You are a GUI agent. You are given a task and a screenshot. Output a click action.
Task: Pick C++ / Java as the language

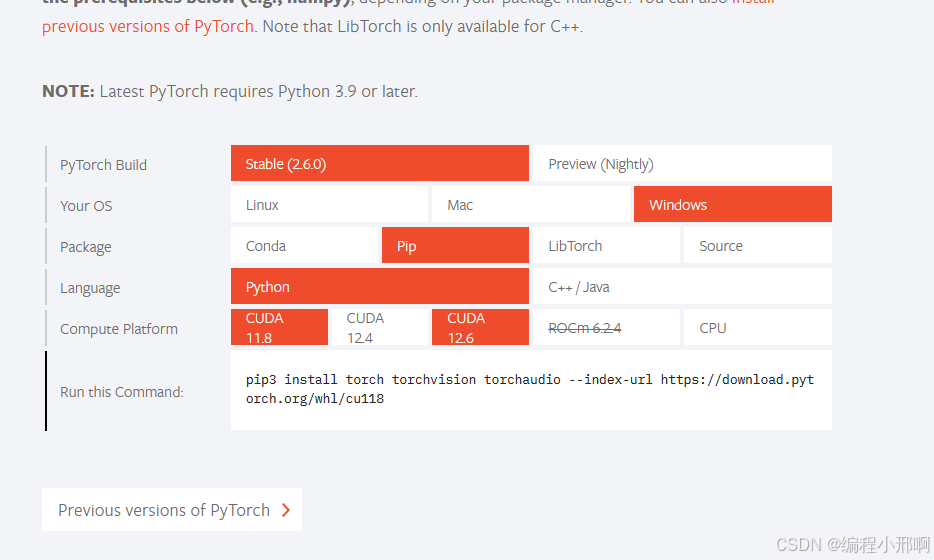coord(682,287)
